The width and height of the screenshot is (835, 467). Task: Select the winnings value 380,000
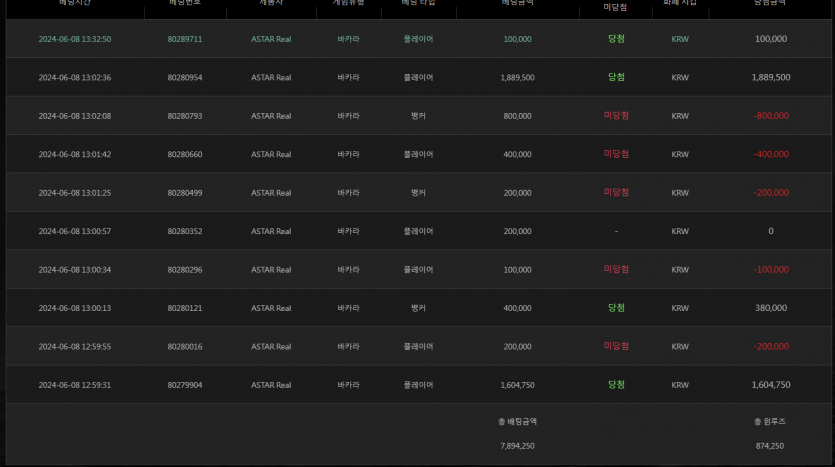pos(771,308)
